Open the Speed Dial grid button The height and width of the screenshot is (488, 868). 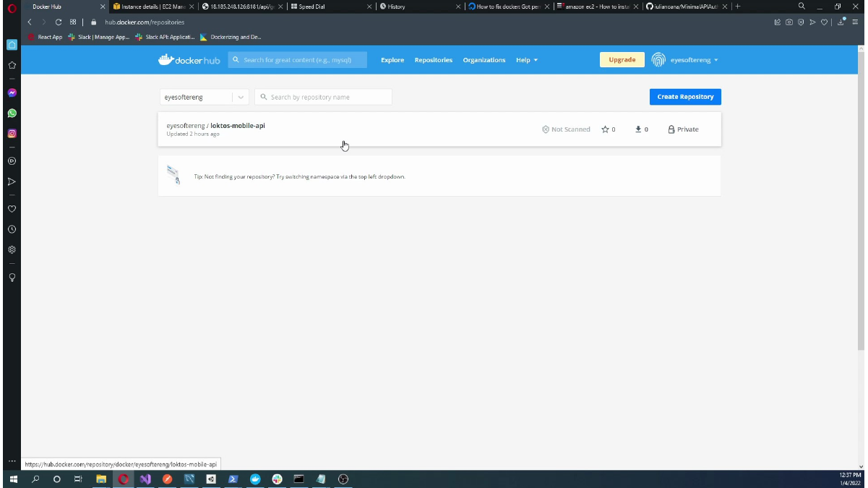[73, 22]
